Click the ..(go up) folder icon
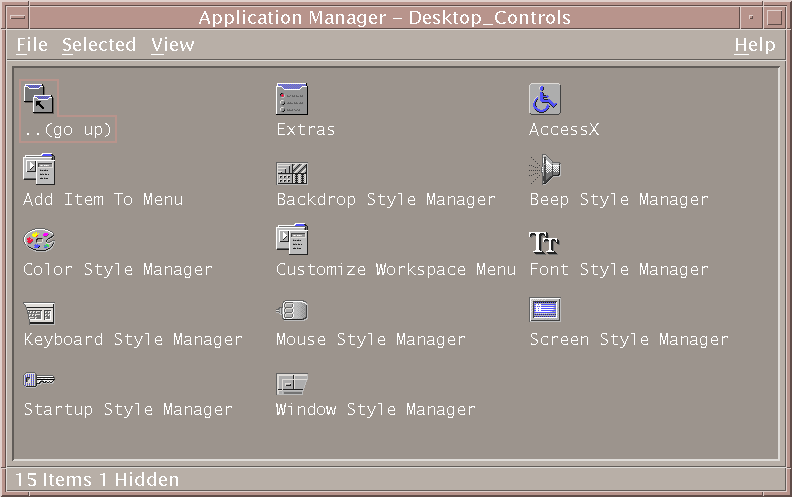Image resolution: width=792 pixels, height=497 pixels. 40,99
